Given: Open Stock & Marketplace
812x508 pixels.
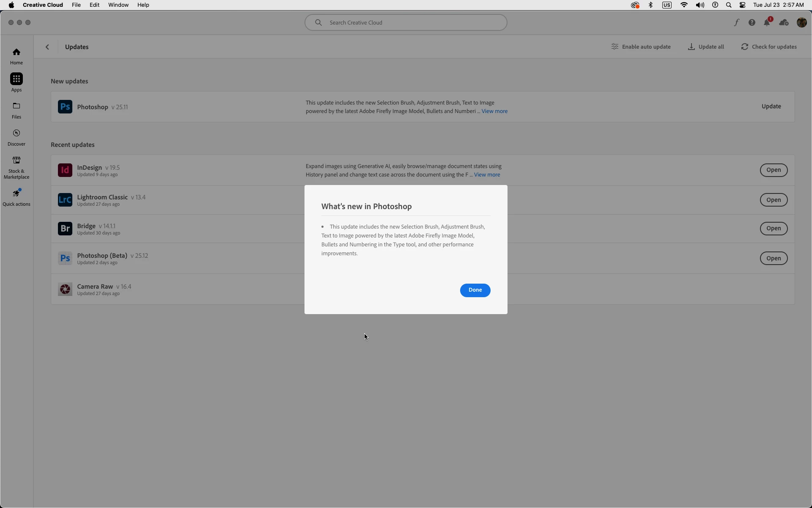Looking at the screenshot, I should pyautogui.click(x=16, y=167).
